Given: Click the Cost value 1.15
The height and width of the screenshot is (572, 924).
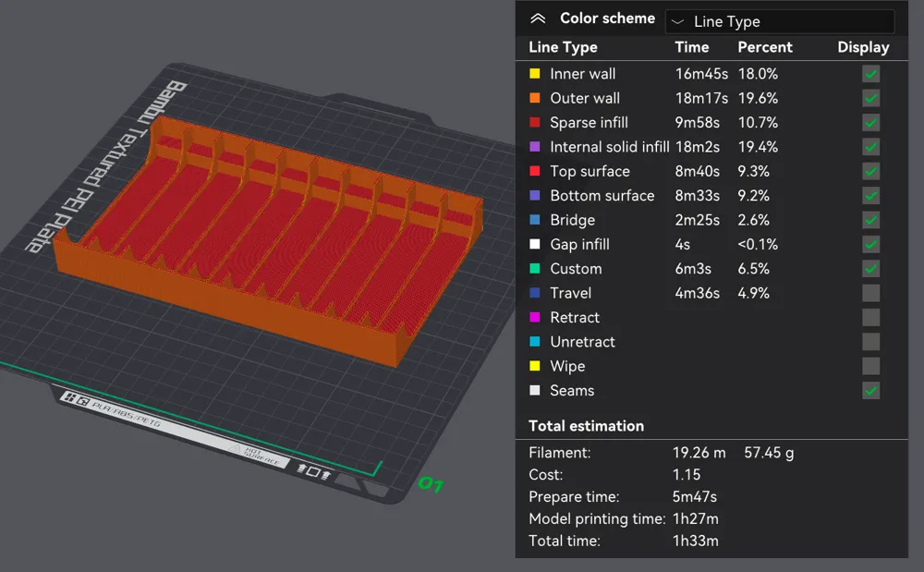Looking at the screenshot, I should click(x=687, y=475).
